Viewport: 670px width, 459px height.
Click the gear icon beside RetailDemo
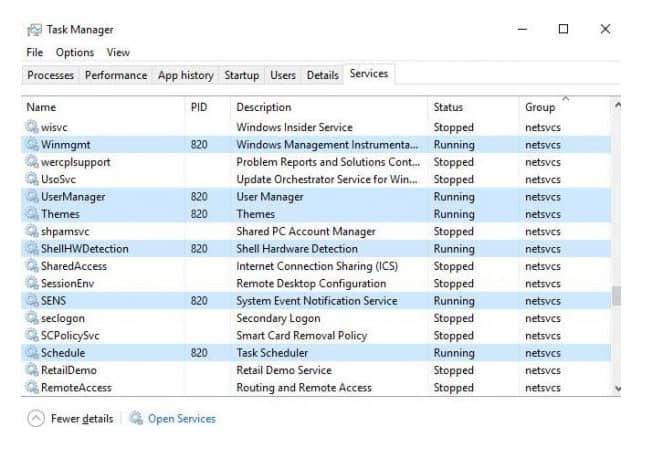(32, 370)
